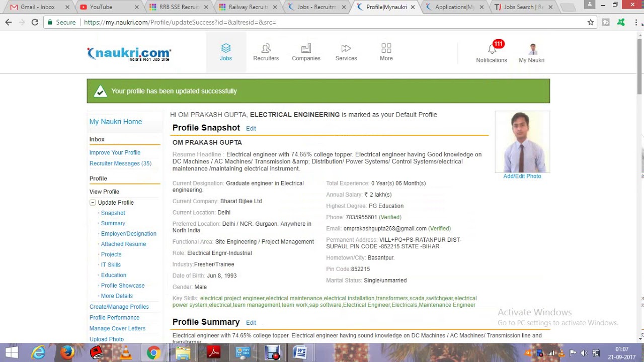Go to Projects in sidebar
Image resolution: width=644 pixels, height=362 pixels.
pos(111,254)
